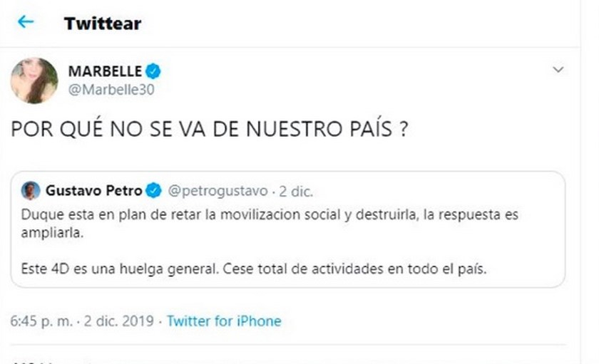Expand the tweet options chevron
Screen dimensions: 599x364
click(558, 70)
